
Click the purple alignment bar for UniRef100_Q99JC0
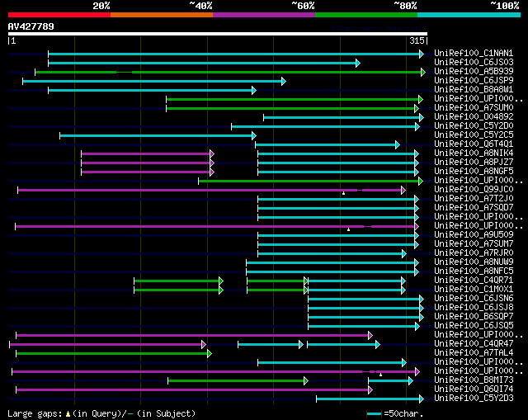point(211,191)
